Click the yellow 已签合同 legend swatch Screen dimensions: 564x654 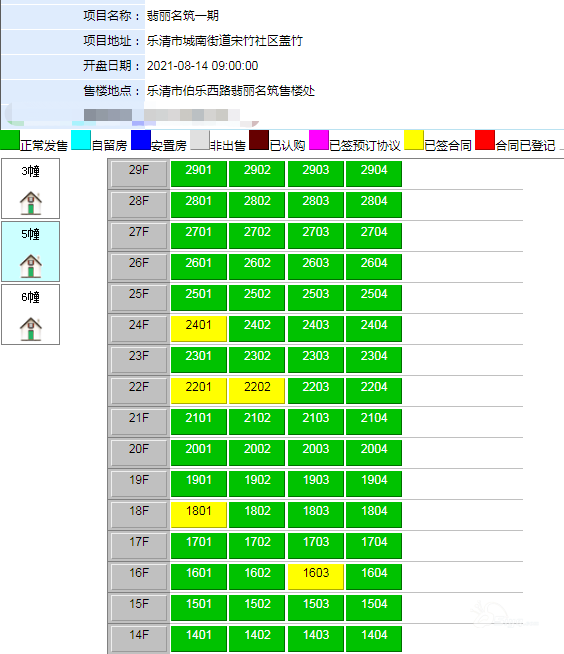click(x=414, y=140)
